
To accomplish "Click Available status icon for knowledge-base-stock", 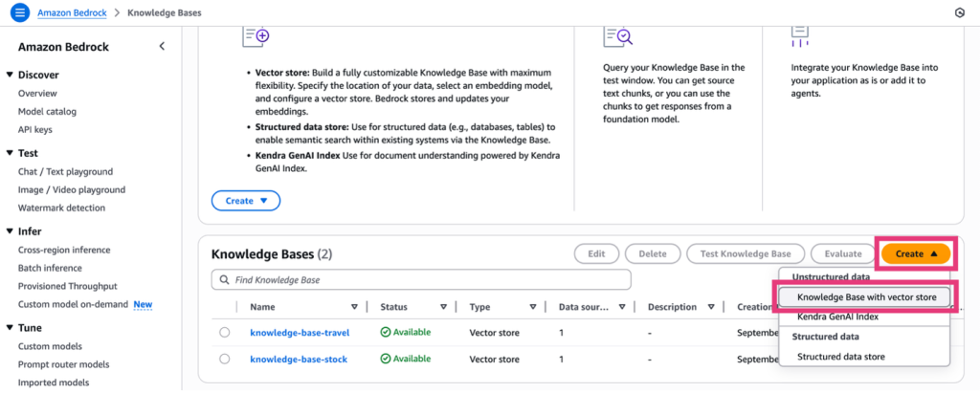I will tap(386, 360).
